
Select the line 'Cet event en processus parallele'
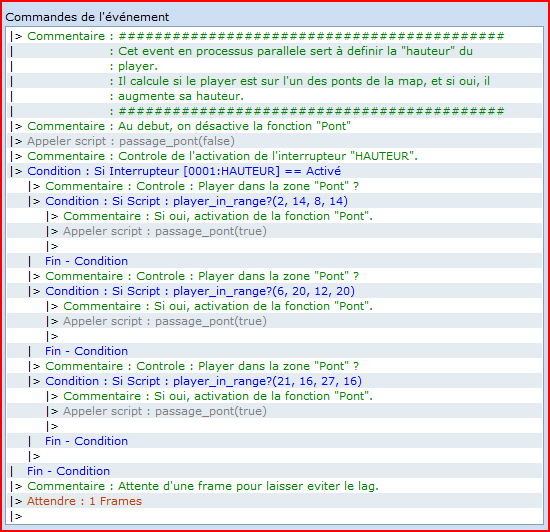[274, 51]
